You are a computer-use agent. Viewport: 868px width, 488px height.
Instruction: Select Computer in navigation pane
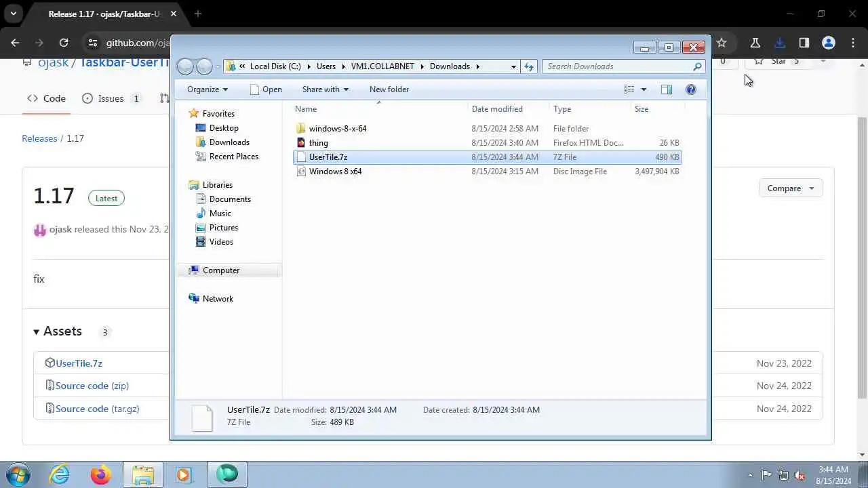pyautogui.click(x=221, y=270)
